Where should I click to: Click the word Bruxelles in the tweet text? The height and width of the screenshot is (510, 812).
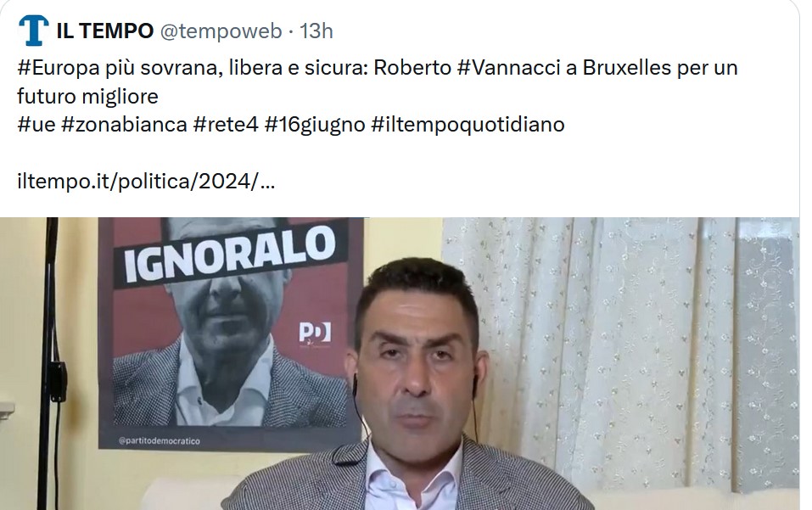coord(627,68)
